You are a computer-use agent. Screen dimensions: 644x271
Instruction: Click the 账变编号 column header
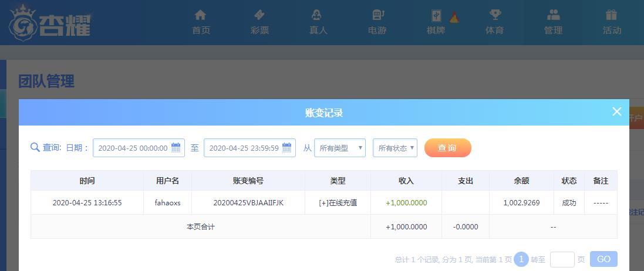[248, 181]
